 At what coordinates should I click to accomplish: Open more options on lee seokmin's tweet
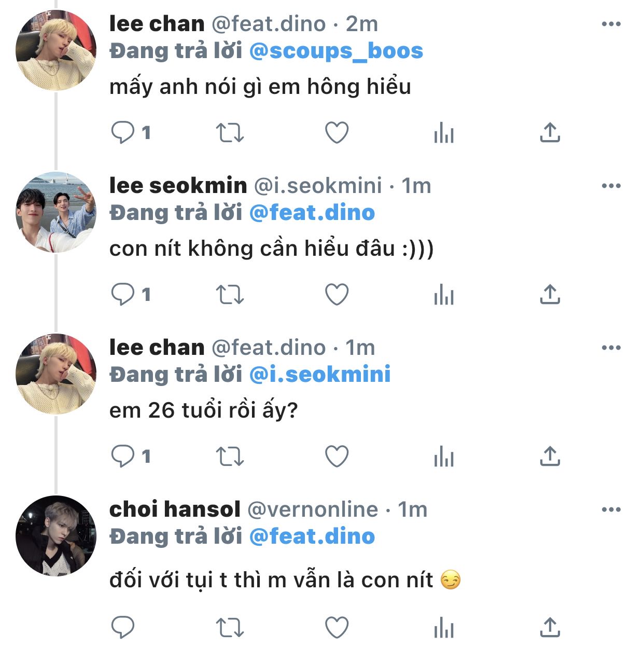click(611, 186)
